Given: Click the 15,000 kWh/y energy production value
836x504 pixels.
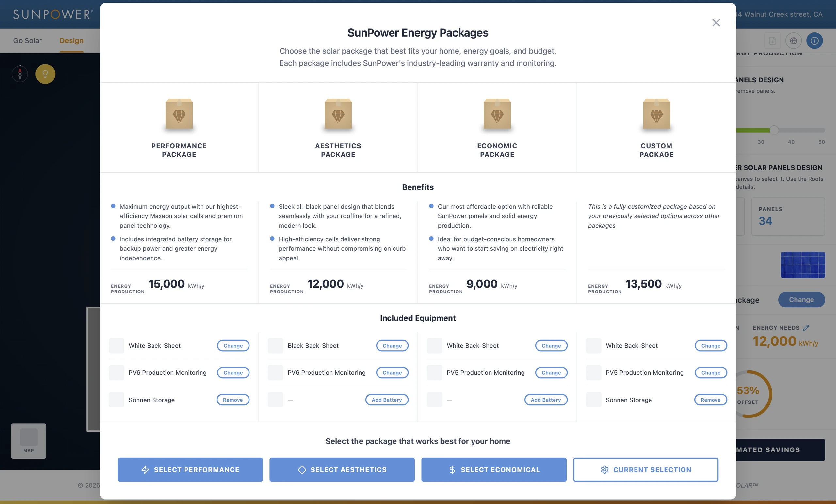Looking at the screenshot, I should [176, 284].
